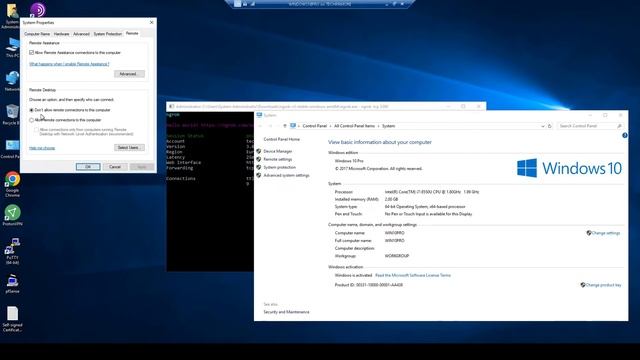Click All Control Panel Items breadcrumb
This screenshot has height=360, width=640.
[354, 126]
